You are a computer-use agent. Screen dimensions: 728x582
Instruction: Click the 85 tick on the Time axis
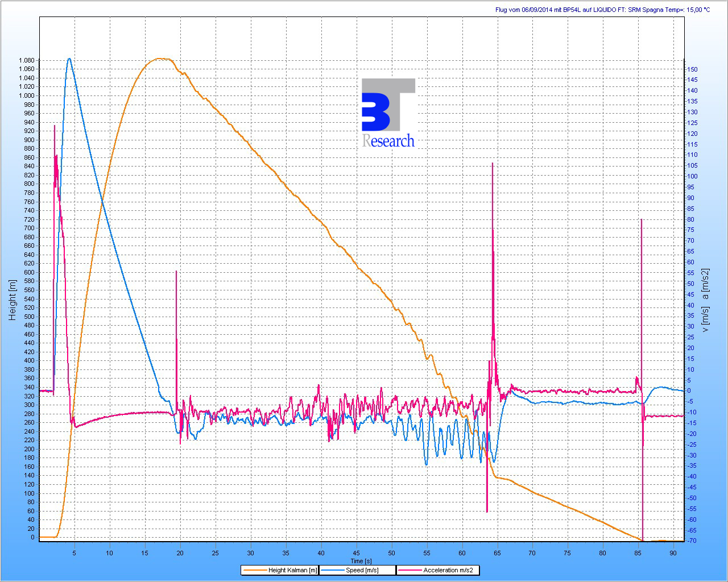638,552
